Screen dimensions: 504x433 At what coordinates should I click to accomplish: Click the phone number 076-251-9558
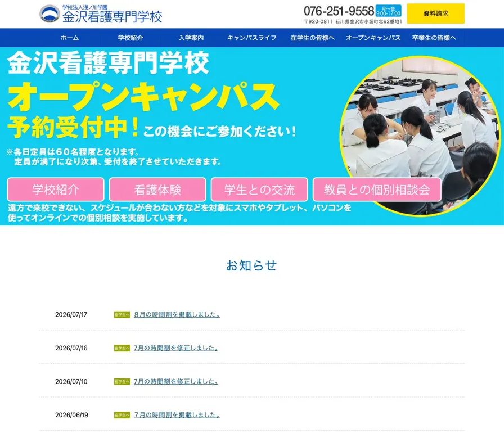click(x=339, y=11)
